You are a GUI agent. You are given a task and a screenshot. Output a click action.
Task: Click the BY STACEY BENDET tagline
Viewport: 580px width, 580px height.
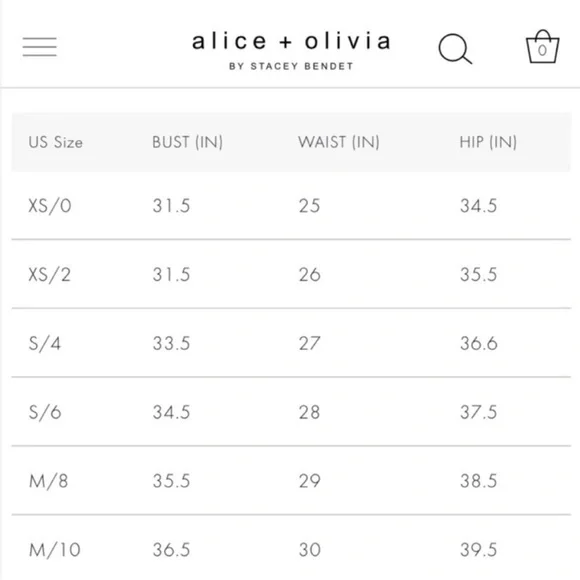coord(291,66)
